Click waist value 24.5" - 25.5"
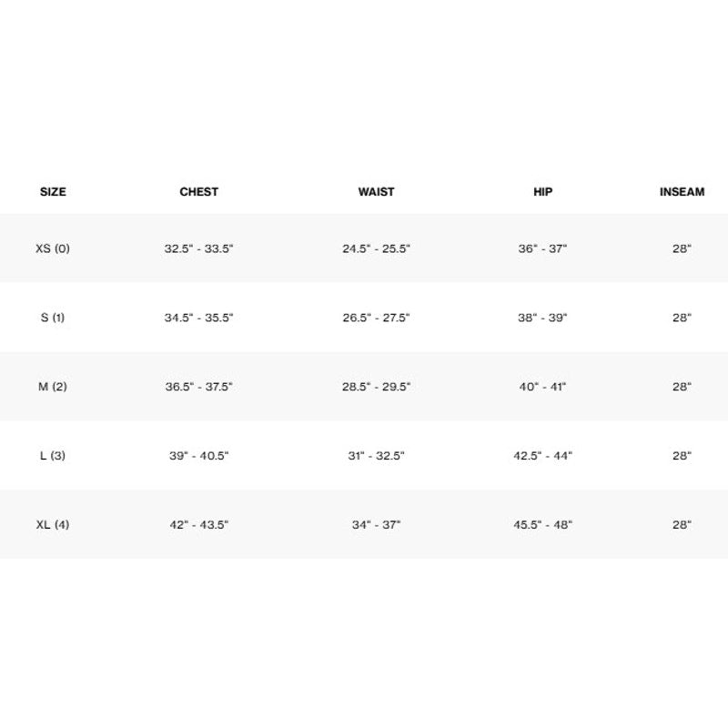This screenshot has height=728, width=728. click(376, 248)
